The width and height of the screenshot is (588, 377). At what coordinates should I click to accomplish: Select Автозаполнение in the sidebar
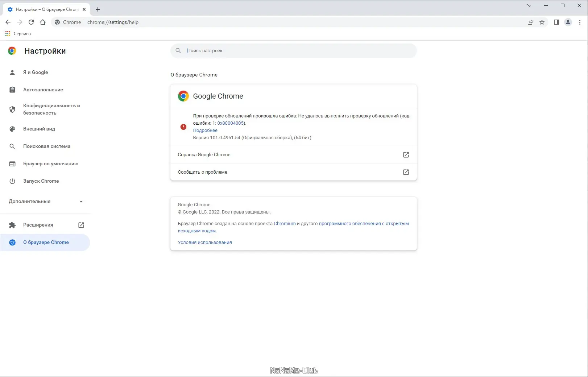coord(43,90)
